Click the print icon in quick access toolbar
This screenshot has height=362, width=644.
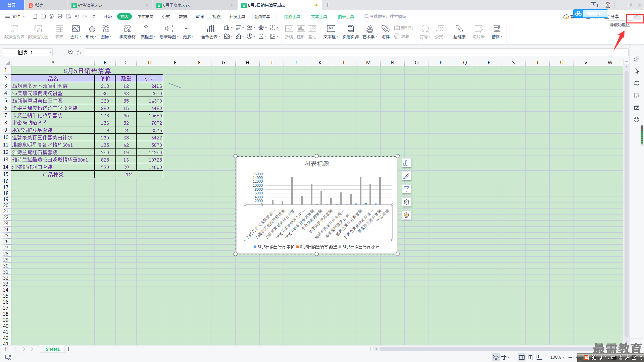point(60,16)
